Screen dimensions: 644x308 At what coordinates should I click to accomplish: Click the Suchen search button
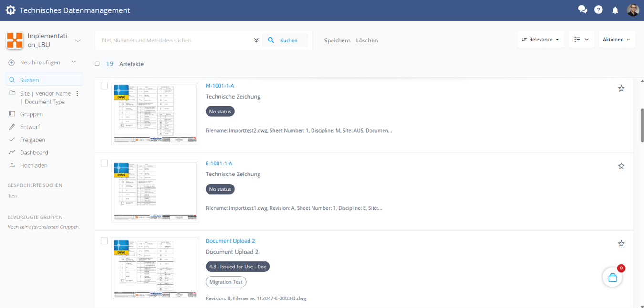click(x=284, y=41)
